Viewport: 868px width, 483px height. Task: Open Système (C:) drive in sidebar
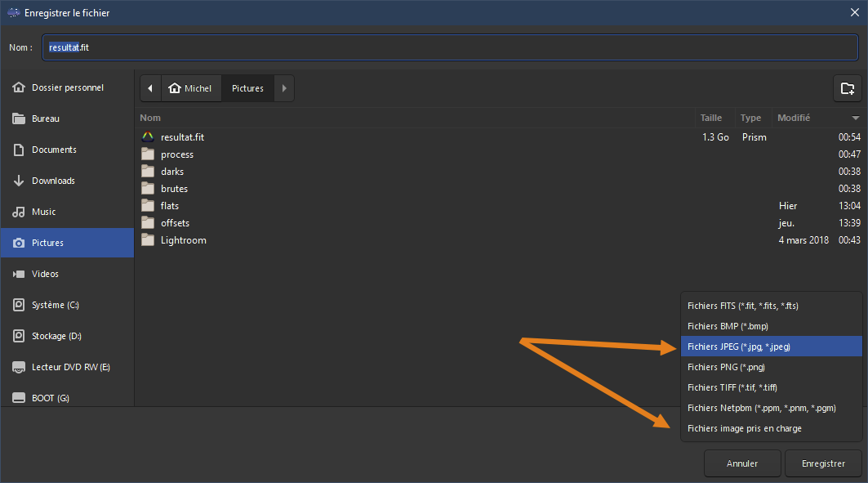pyautogui.click(x=68, y=305)
